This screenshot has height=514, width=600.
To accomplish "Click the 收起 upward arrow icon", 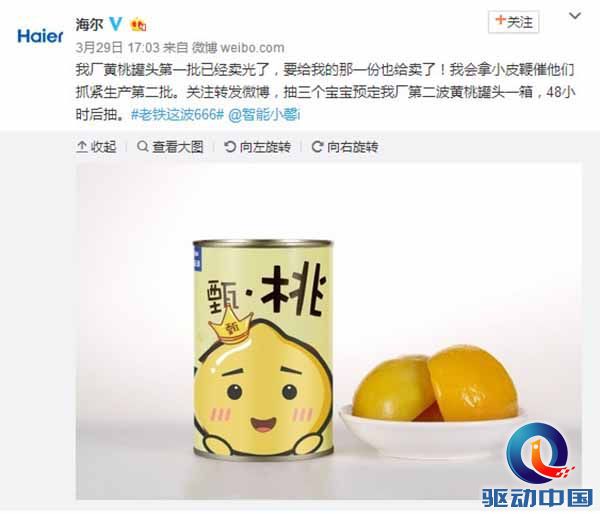I will (82, 147).
